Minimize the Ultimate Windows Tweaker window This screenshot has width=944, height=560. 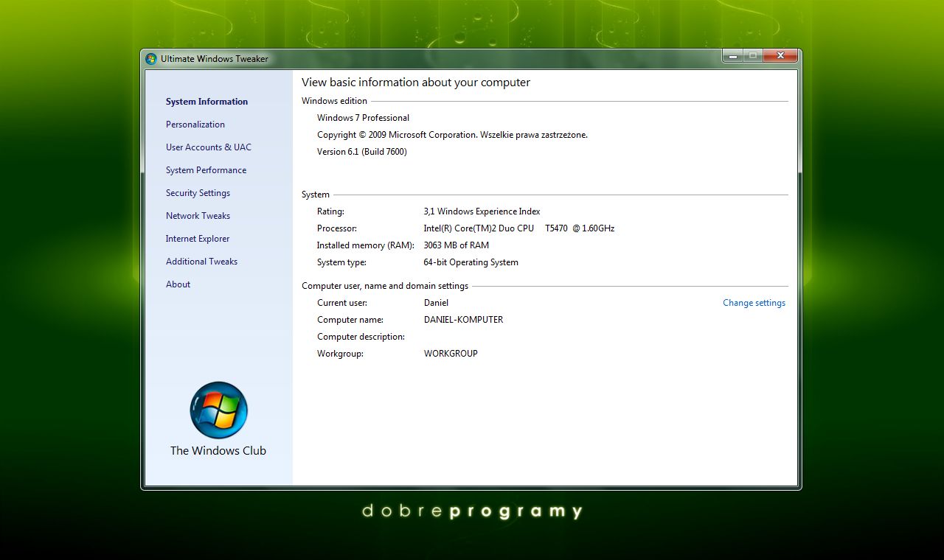click(x=732, y=55)
